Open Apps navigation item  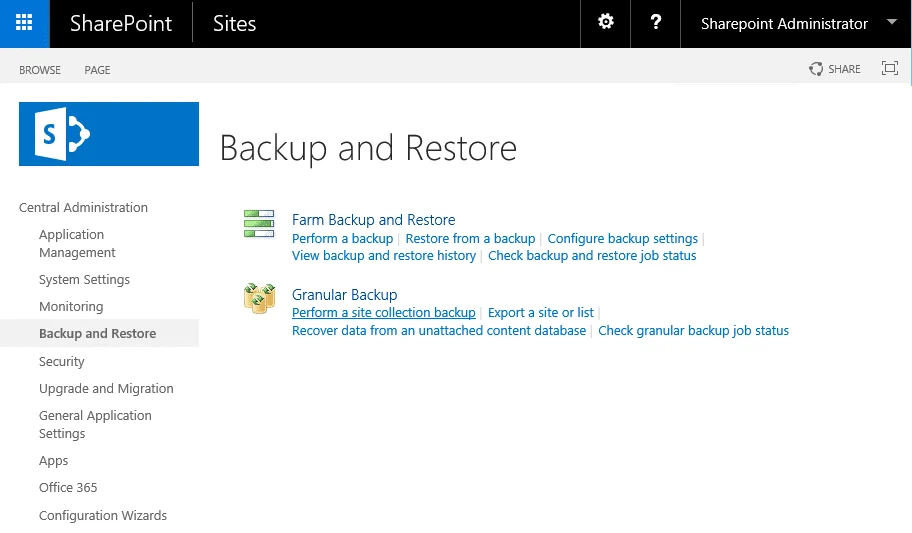coord(54,461)
